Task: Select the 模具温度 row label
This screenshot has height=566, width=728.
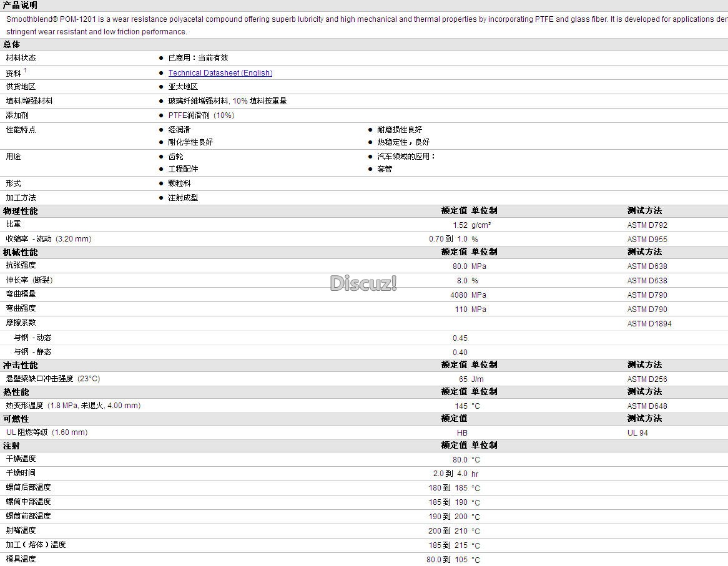Action: tap(21, 559)
